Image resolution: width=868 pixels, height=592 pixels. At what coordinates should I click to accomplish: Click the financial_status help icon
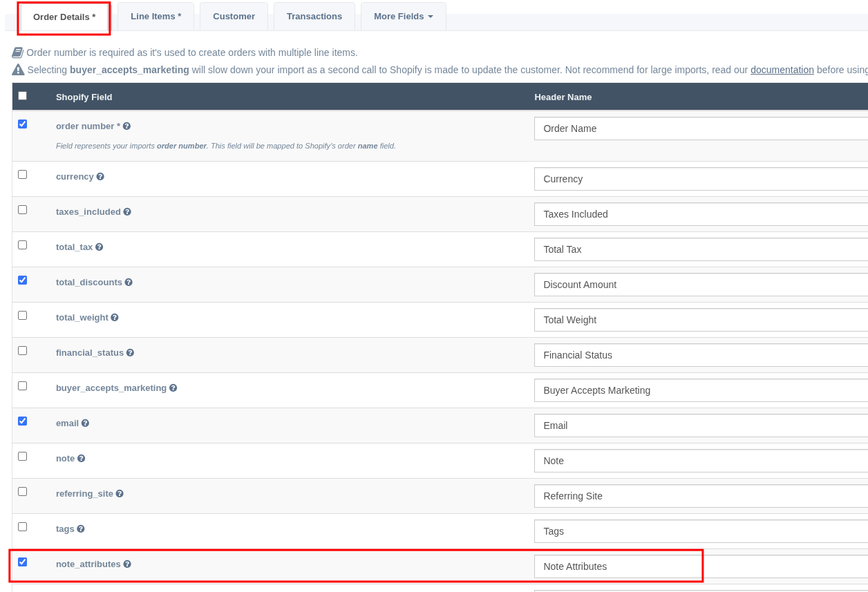130,353
